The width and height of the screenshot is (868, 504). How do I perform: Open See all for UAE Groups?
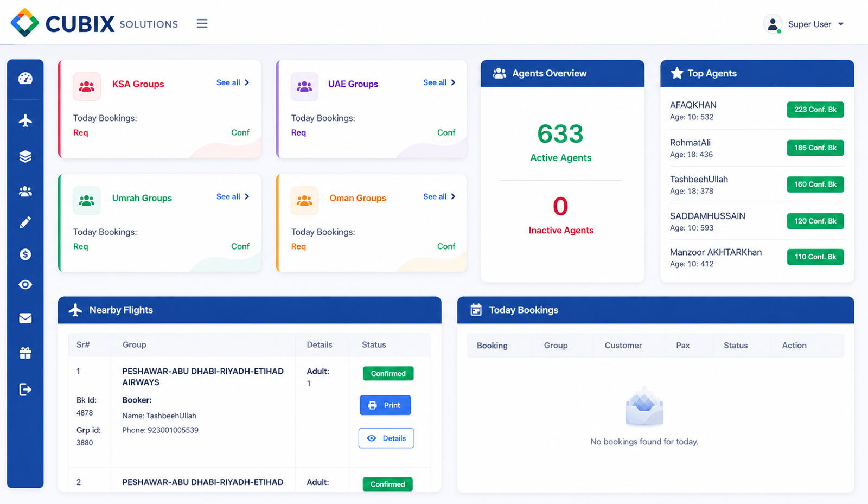pyautogui.click(x=439, y=82)
